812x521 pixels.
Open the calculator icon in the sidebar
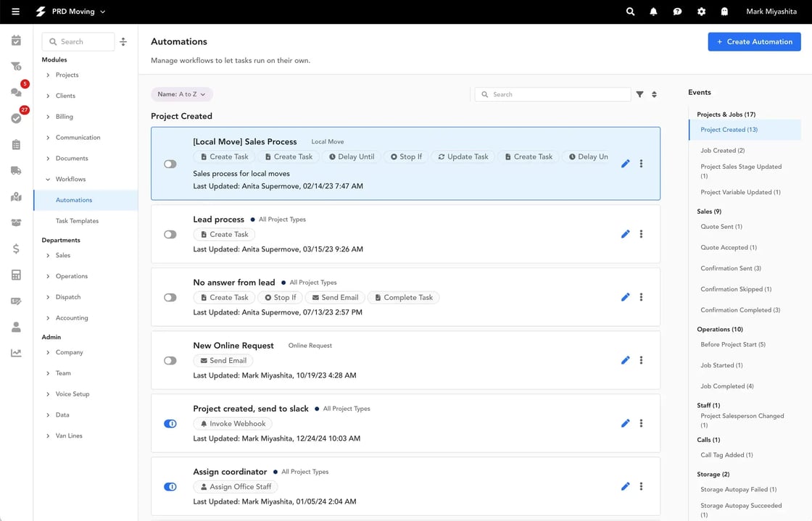[16, 275]
